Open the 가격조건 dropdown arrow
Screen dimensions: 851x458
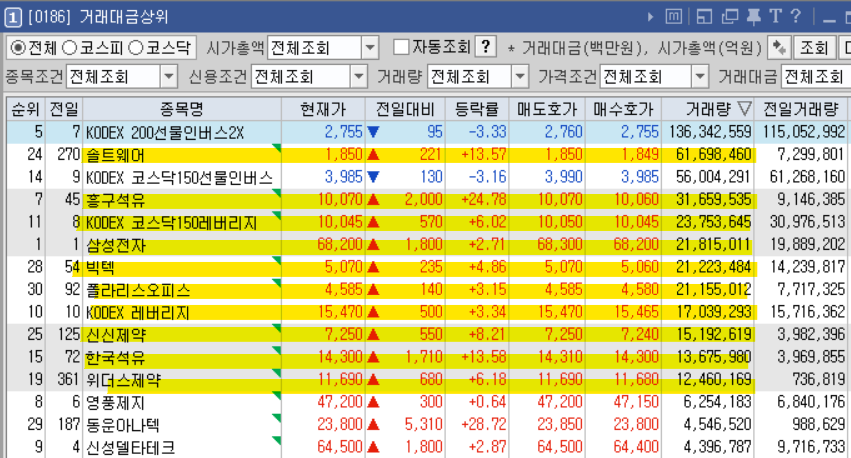point(700,77)
